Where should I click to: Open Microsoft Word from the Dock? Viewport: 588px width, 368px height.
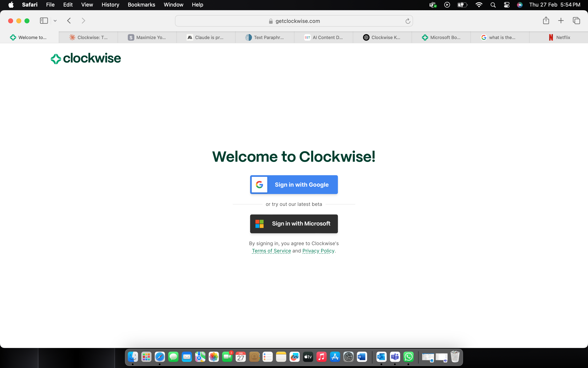(x=362, y=357)
